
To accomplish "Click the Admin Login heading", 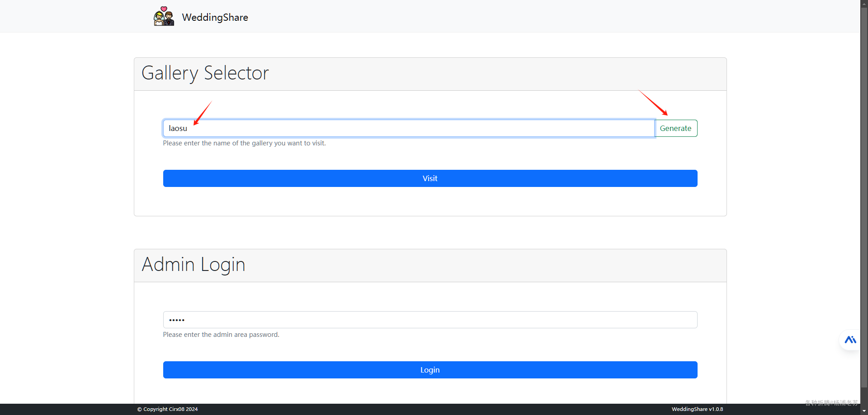I will tap(193, 265).
